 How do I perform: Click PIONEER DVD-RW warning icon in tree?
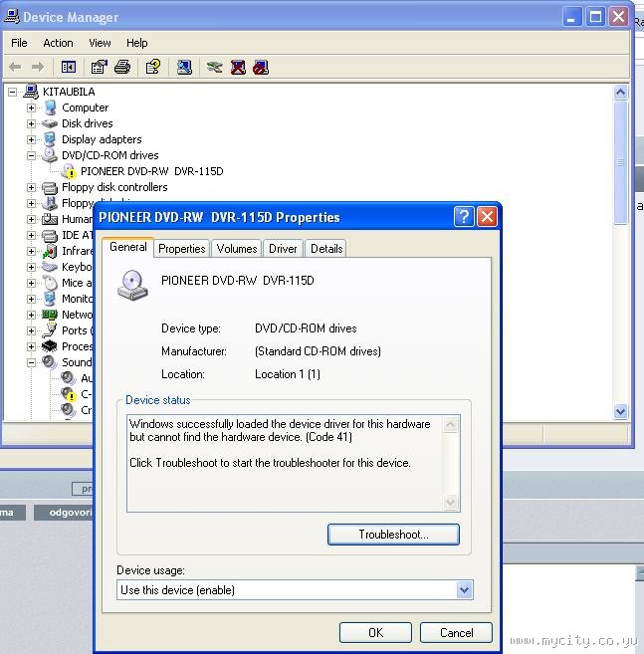tap(69, 171)
